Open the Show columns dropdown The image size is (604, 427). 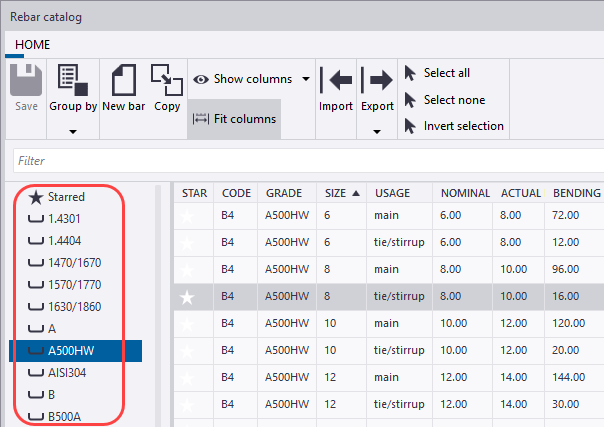304,79
